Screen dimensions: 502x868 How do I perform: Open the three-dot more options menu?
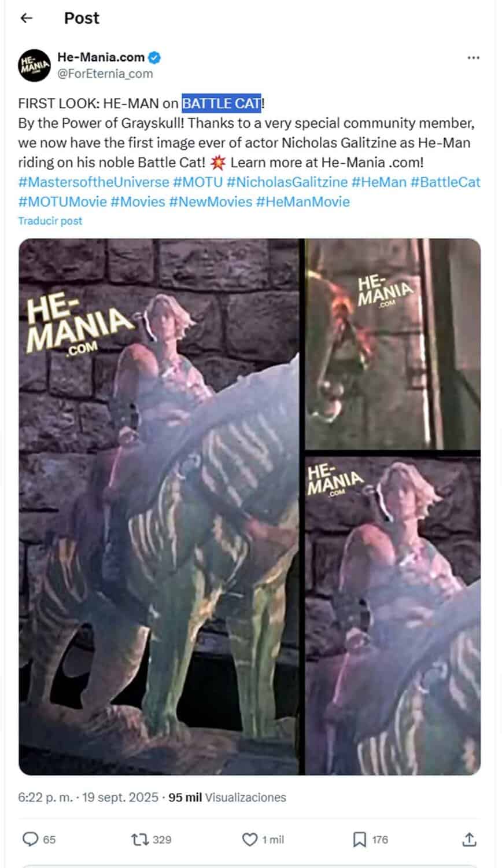pos(473,58)
